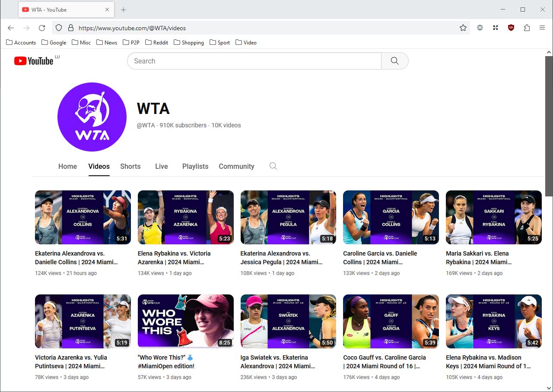Open the shield tracking protection icon
This screenshot has height=392, width=553.
click(x=59, y=28)
